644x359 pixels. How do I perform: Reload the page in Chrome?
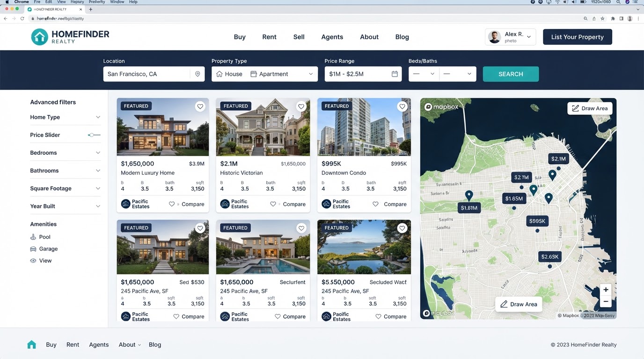22,19
